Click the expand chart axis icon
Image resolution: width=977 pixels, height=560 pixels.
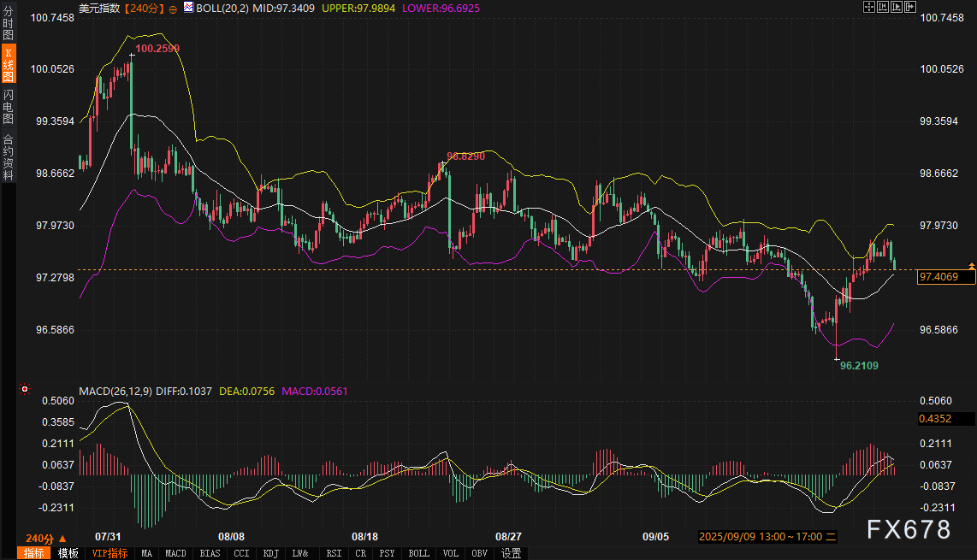pyautogui.click(x=897, y=7)
